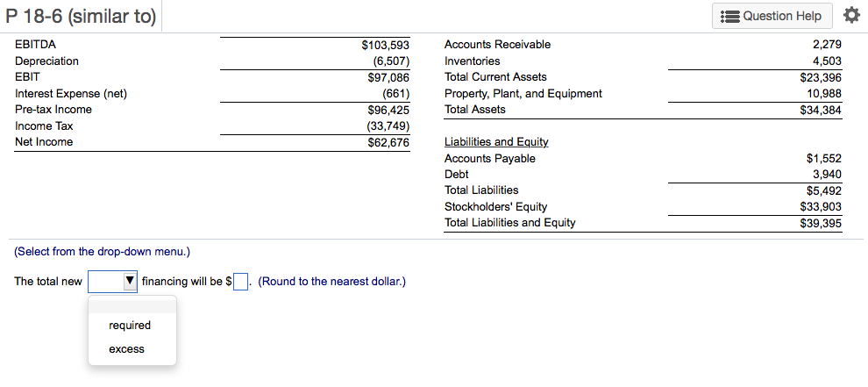Click the 2,279 accounts receivable value
The width and height of the screenshot is (868, 387).
pos(827,45)
